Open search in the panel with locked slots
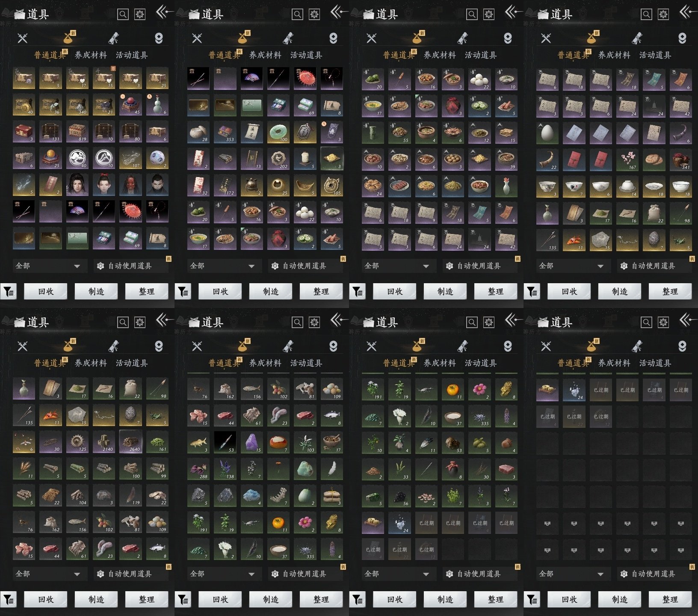 tap(646, 322)
